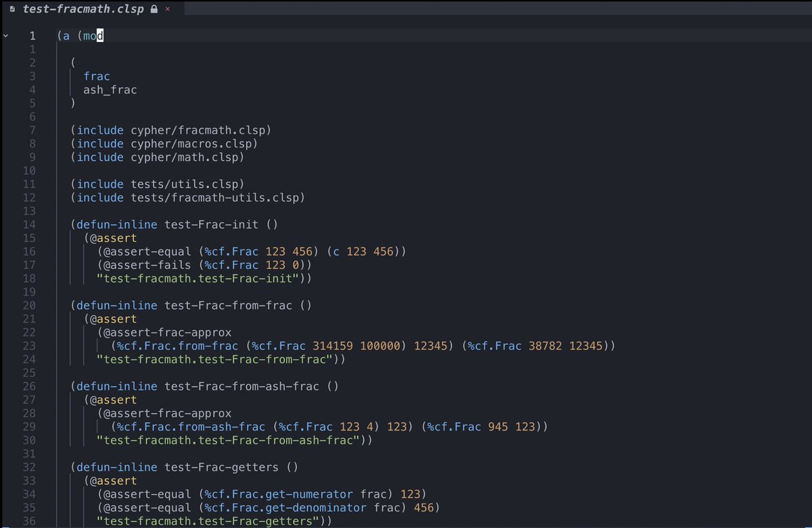Viewport: 812px width, 528px height.
Task: Click line number 32 in the gutter
Action: point(30,466)
